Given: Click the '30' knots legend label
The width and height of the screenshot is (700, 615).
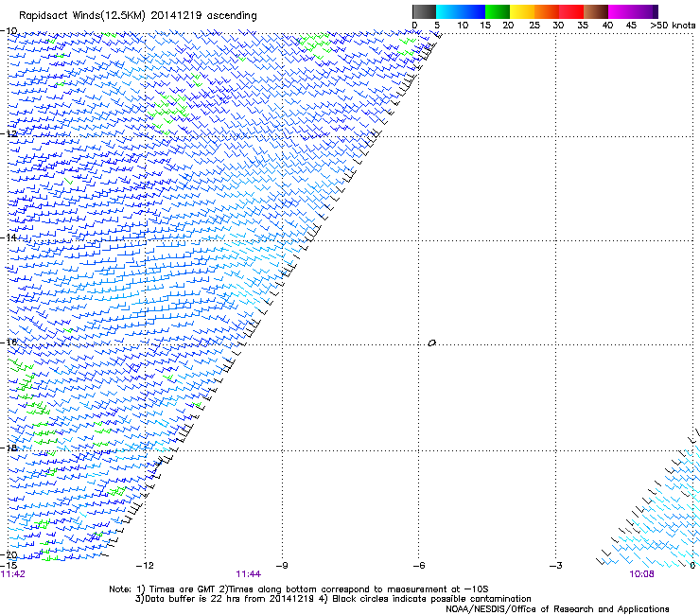Looking at the screenshot, I should point(558,26).
